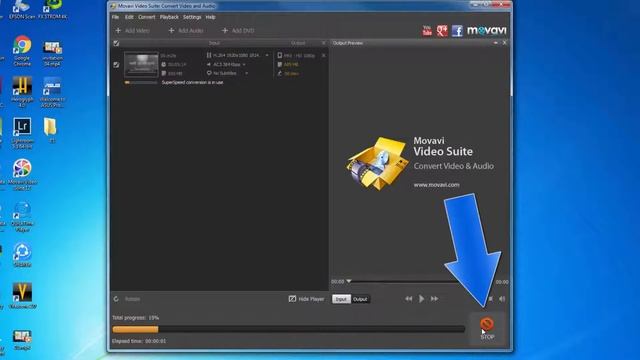Open the Help menu

pos(210,17)
